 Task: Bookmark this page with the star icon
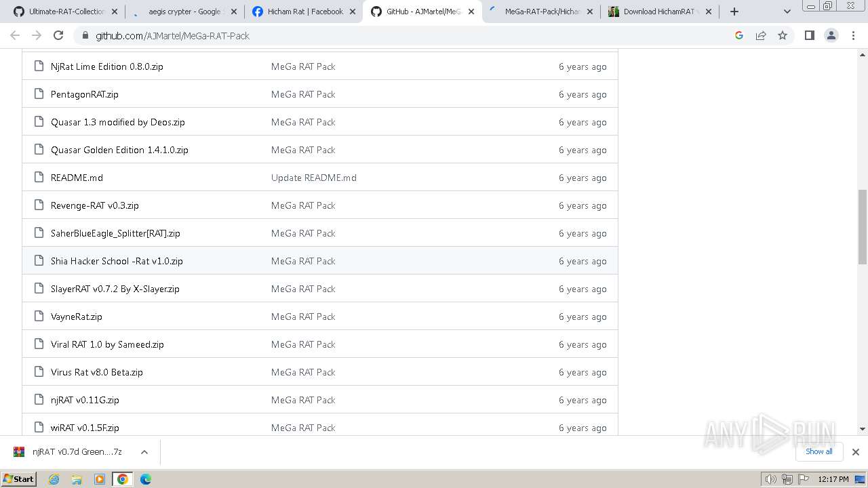pos(783,35)
